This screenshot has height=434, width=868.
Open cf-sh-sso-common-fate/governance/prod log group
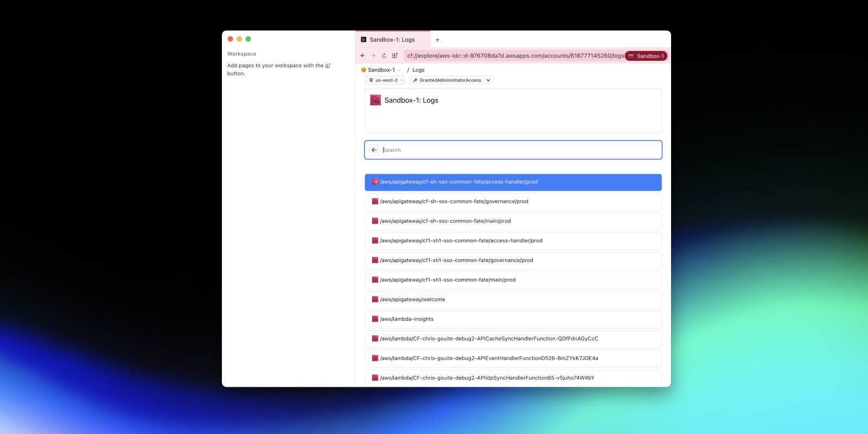coord(513,202)
